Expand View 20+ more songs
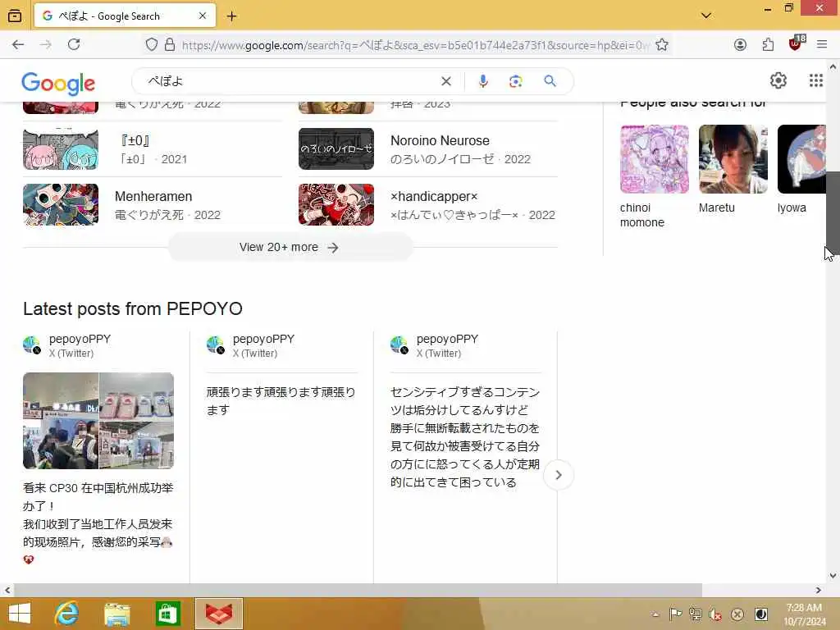The image size is (840, 630). point(290,248)
